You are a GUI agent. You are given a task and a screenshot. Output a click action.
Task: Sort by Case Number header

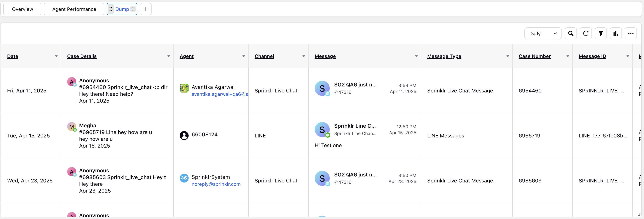pos(534,56)
